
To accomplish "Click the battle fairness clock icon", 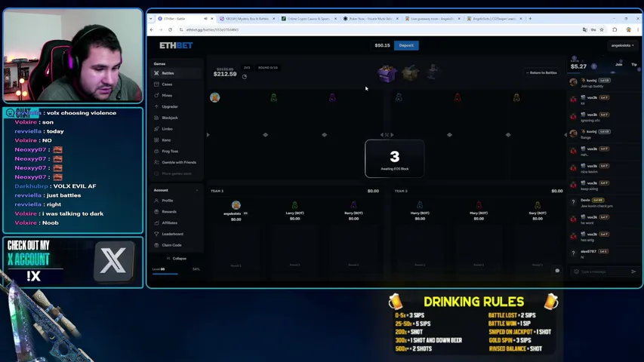I will click(245, 77).
